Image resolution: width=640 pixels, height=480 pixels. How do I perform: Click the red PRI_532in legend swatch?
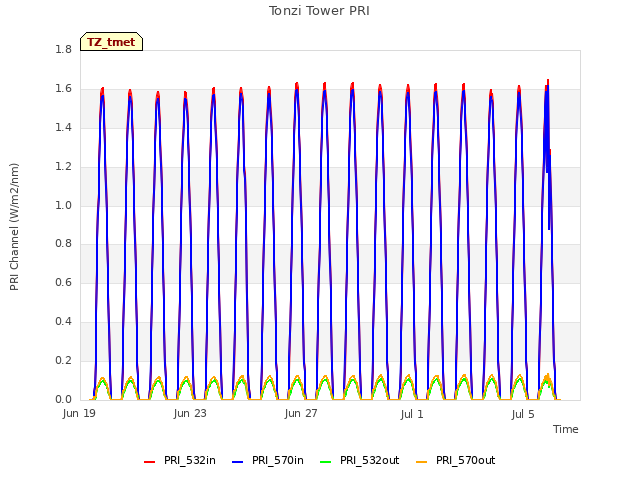click(149, 462)
